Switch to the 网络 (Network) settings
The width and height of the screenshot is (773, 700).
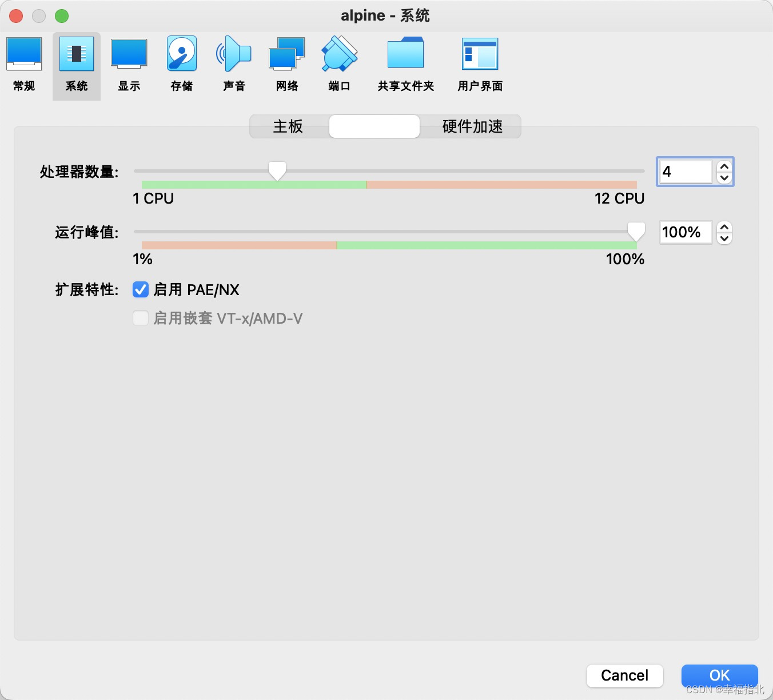[286, 64]
